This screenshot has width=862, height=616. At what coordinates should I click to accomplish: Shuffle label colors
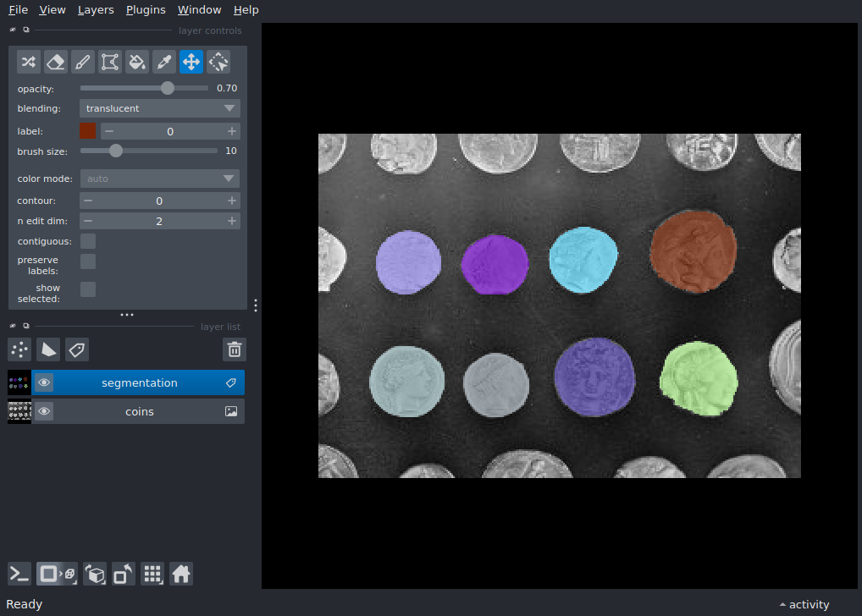(x=29, y=62)
